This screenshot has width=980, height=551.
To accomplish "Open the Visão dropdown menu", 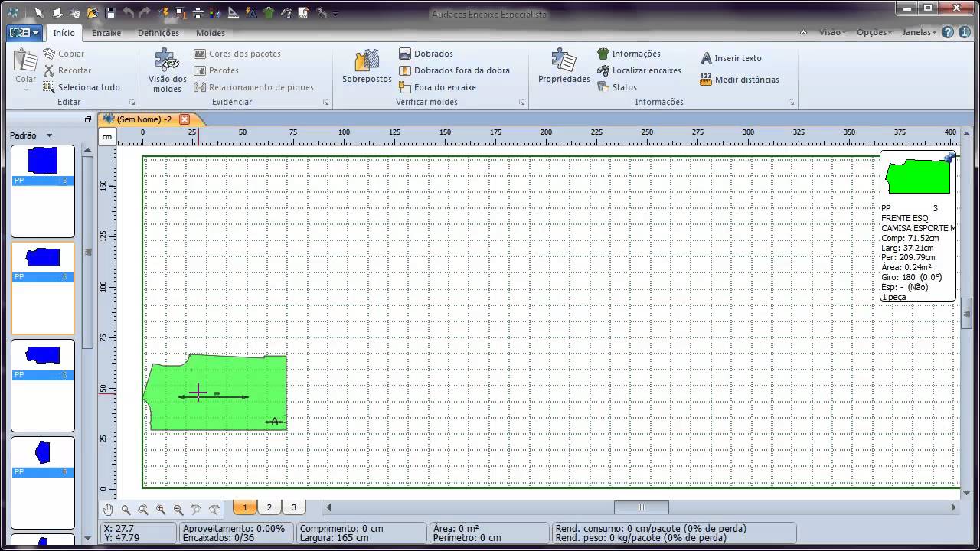I will point(832,33).
